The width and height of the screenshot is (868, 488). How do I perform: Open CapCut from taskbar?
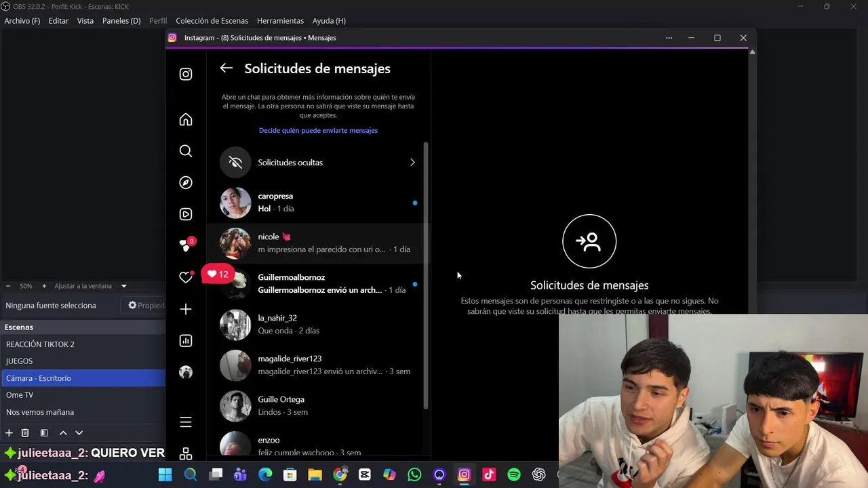[365, 475]
